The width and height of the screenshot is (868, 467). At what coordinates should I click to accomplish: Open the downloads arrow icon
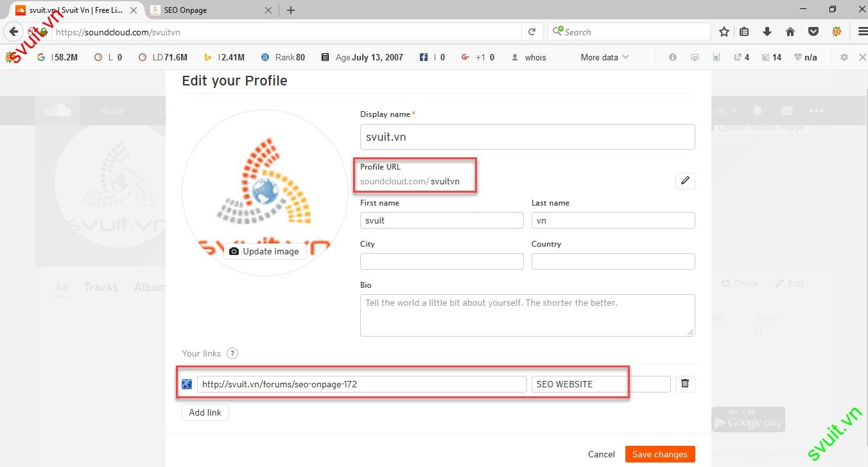click(767, 31)
